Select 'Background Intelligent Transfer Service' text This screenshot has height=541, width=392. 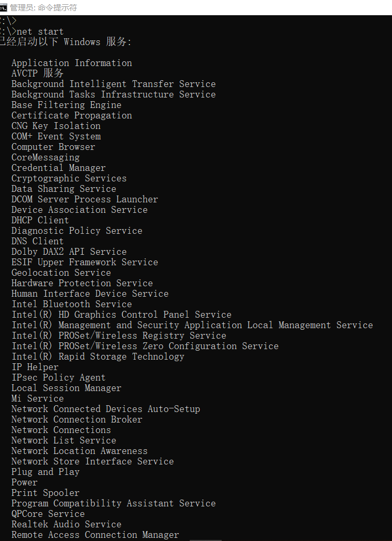(114, 84)
